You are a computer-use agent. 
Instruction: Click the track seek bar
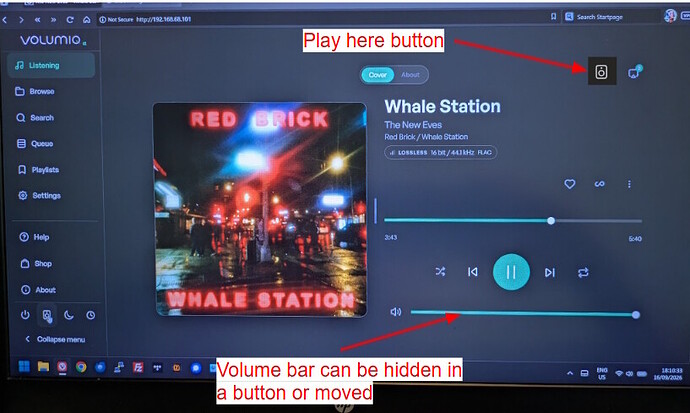pos(513,221)
